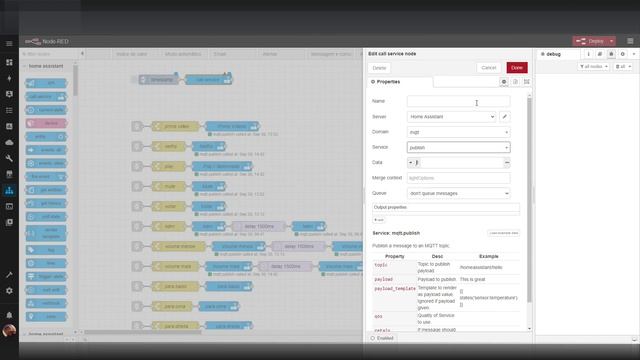Image resolution: width=640 pixels, height=360 pixels.
Task: Click the pencil icon to edit server
Action: (x=505, y=117)
